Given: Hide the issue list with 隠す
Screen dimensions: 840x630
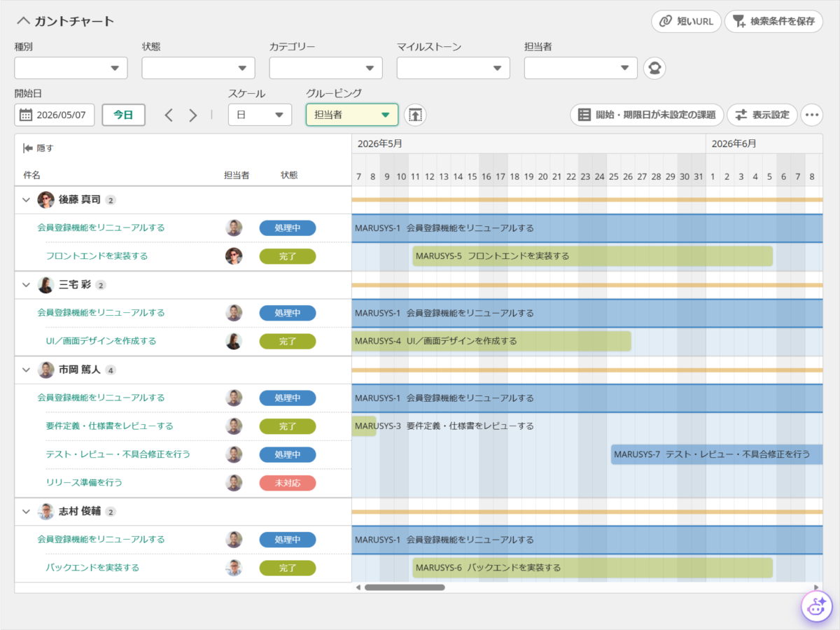Looking at the screenshot, I should click(38, 148).
